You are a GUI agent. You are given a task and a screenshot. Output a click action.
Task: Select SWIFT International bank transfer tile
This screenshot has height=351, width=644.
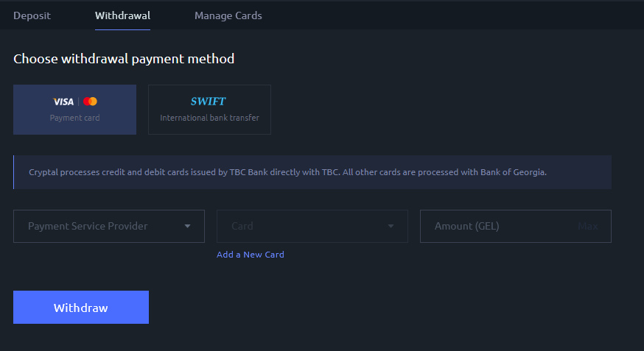click(x=209, y=110)
